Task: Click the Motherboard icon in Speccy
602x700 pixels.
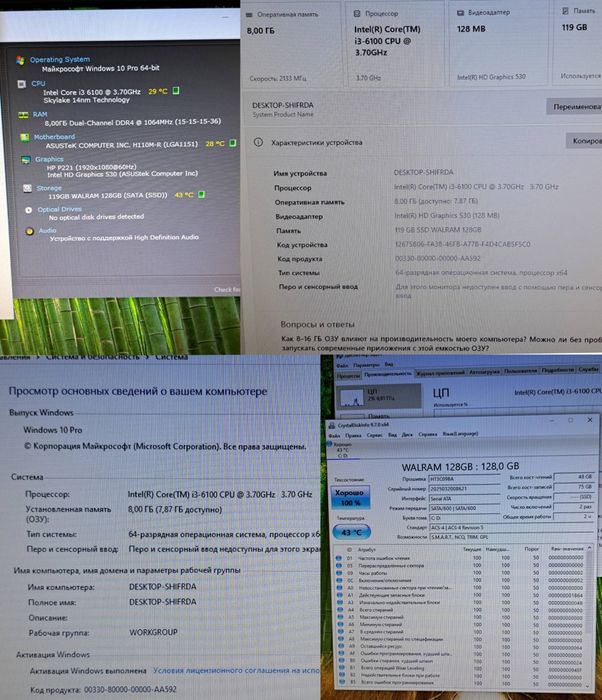Action: [x=25, y=137]
